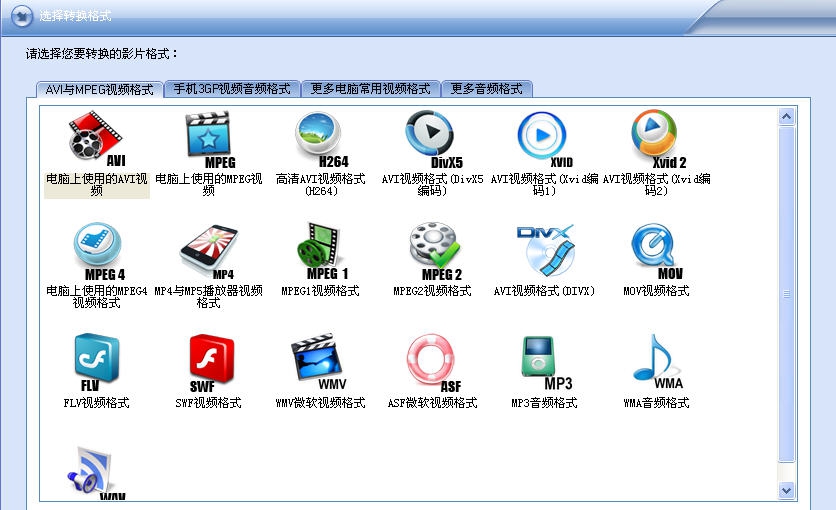The width and height of the screenshot is (836, 510).
Task: Click the label 电脑上使用的AVI视频
Action: pos(97,184)
